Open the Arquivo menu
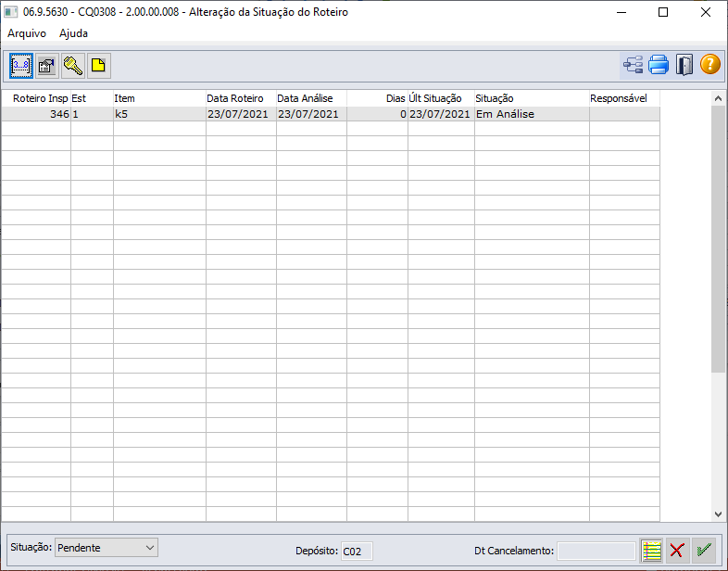Screen dimensions: 728x571 [x=27, y=33]
